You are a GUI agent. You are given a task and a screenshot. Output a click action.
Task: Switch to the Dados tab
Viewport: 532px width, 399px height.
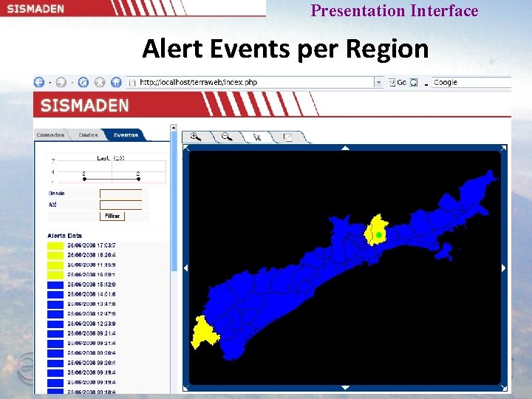point(88,135)
